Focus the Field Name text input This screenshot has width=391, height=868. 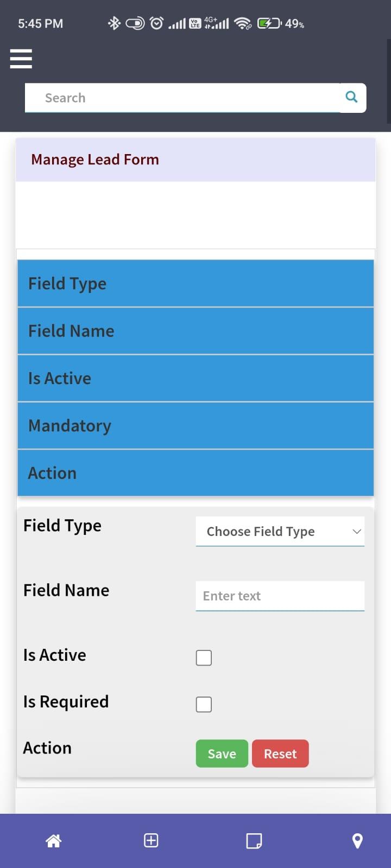click(x=280, y=596)
